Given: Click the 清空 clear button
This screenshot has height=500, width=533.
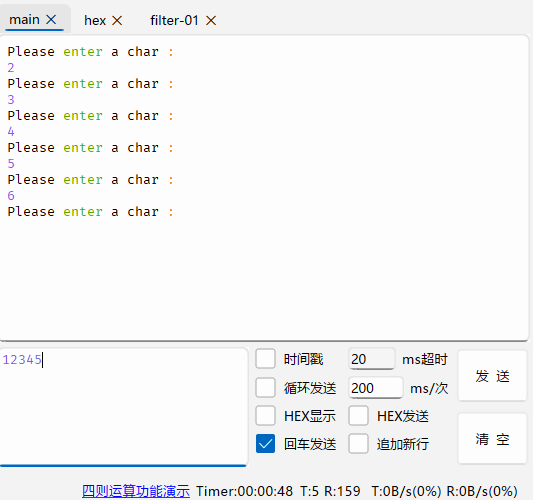Looking at the screenshot, I should click(x=492, y=439).
